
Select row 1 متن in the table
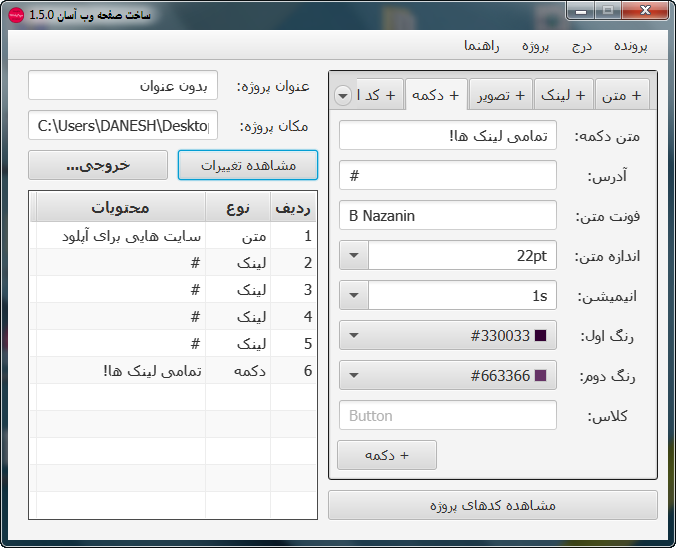point(173,236)
